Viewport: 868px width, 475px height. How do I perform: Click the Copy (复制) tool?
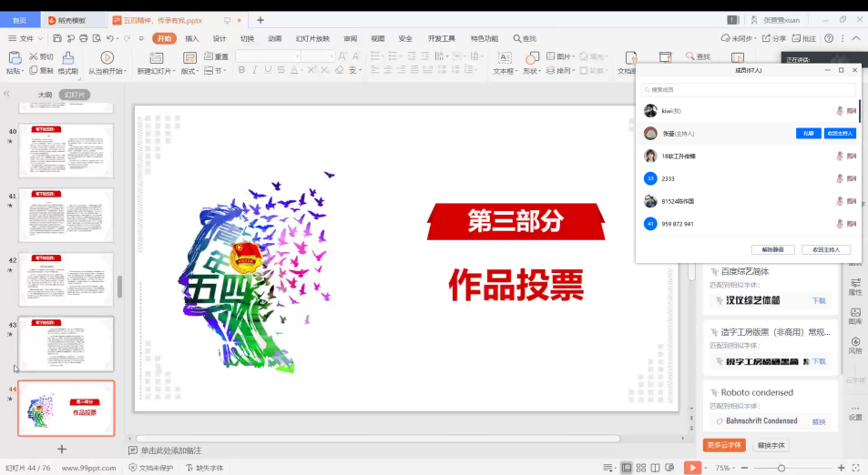pos(41,71)
